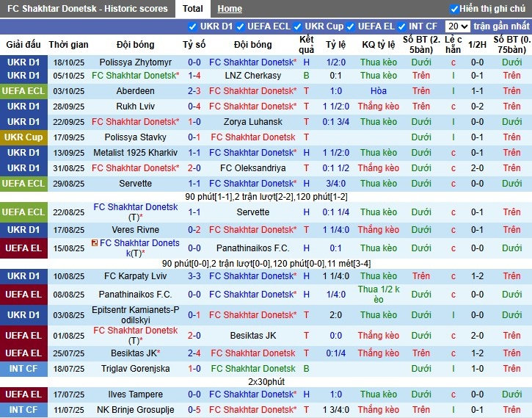Click the UKR Cup league badge
This screenshot has height=418, width=532.
(x=23, y=137)
